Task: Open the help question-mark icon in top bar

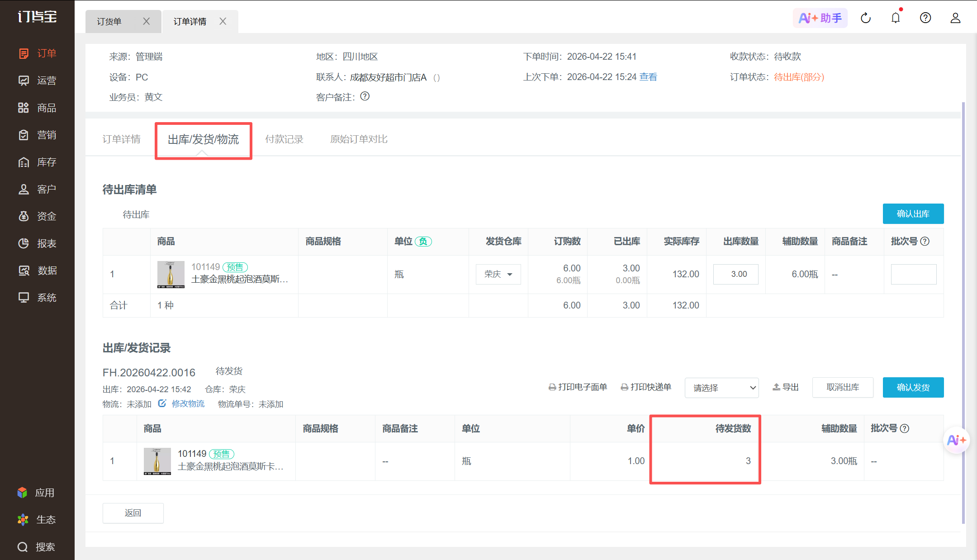Action: coord(925,18)
